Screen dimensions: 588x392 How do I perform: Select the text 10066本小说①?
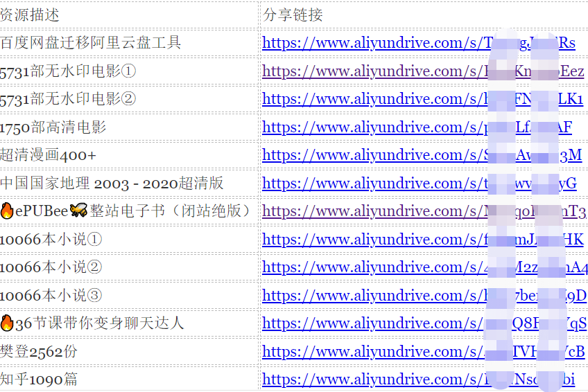51,240
